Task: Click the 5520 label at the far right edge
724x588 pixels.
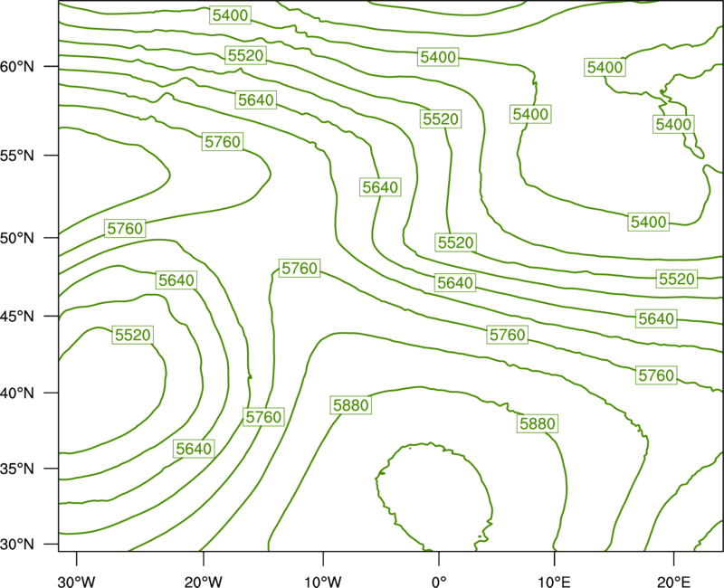Action: [676, 279]
